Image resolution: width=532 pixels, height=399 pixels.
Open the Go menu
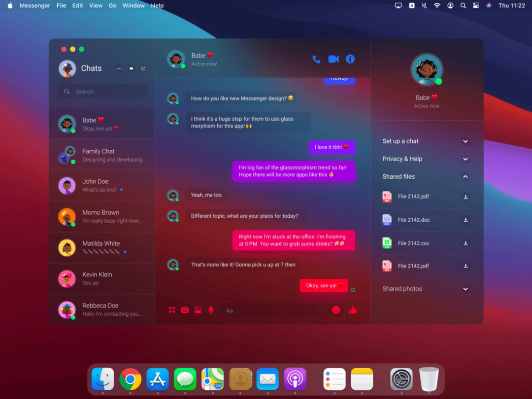click(x=112, y=5)
